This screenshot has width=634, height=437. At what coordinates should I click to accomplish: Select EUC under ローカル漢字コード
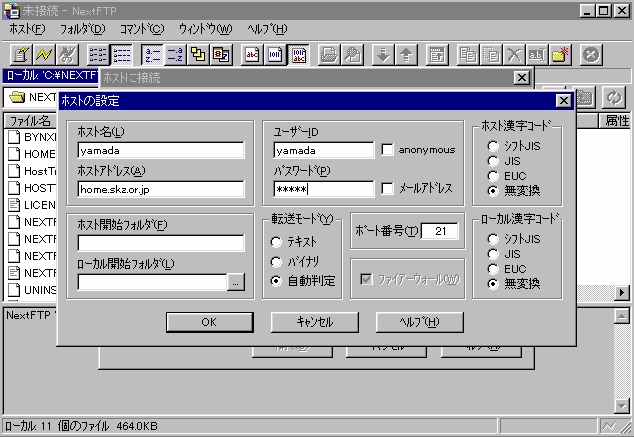493,269
